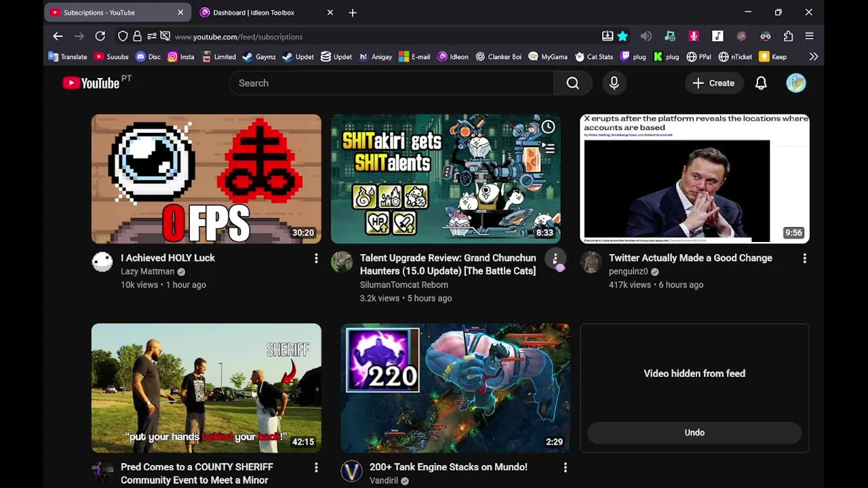Open the Disc bookmark
The width and height of the screenshot is (868, 488).
148,57
